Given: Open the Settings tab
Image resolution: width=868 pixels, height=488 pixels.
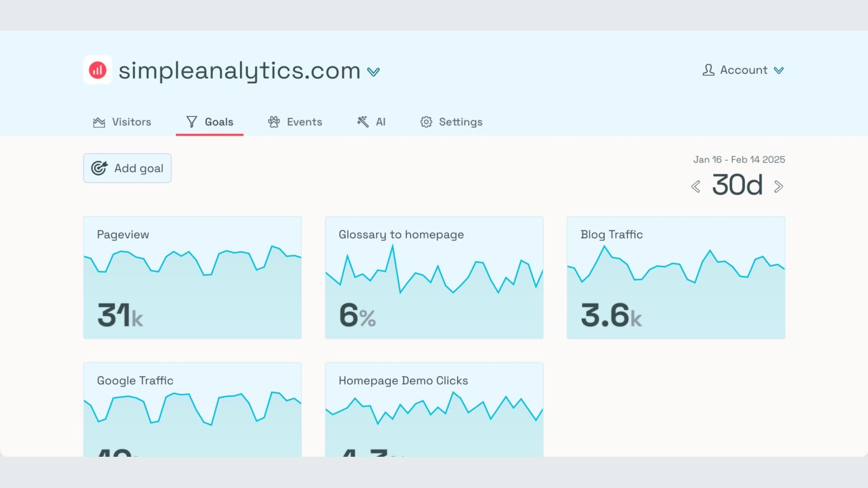Looking at the screenshot, I should (451, 122).
